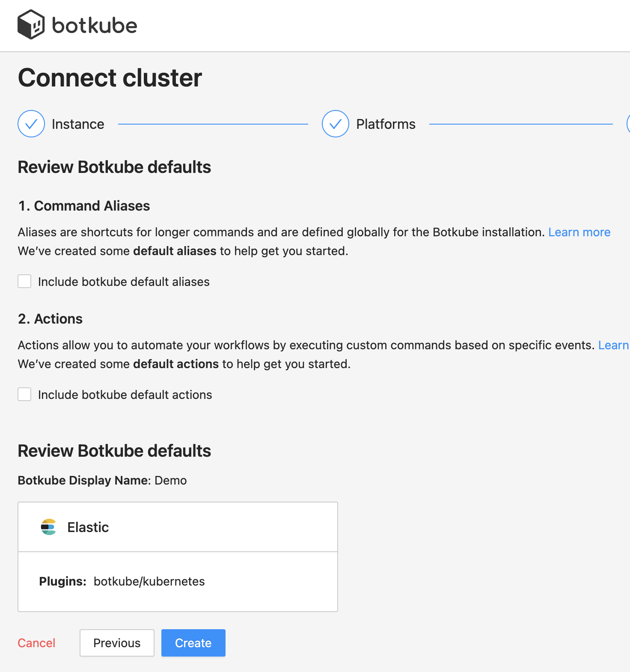Go to the Platforms step label
Viewport: 630px width, 672px height.
pyautogui.click(x=386, y=124)
